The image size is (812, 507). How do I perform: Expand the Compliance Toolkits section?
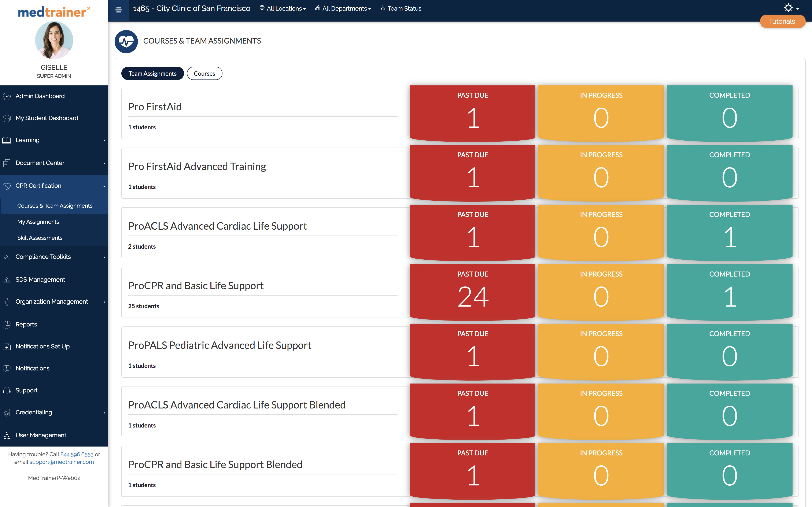[x=43, y=256]
